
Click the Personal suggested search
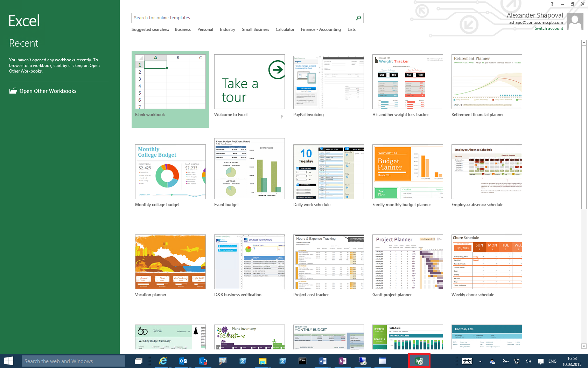(x=205, y=29)
